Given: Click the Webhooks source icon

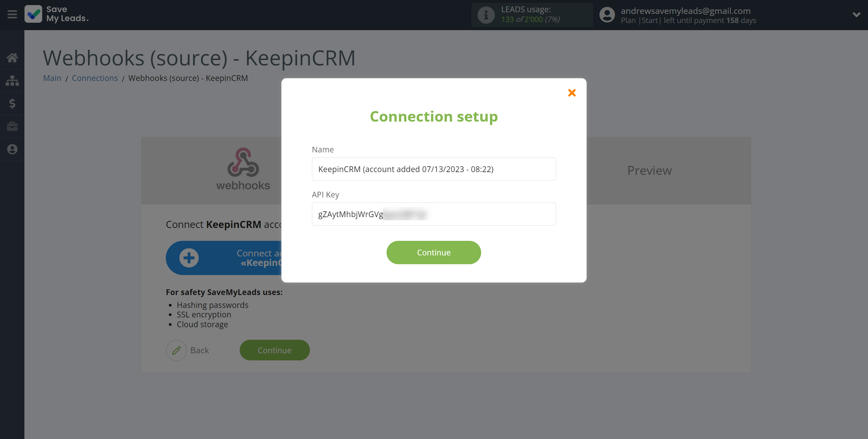Looking at the screenshot, I should (x=243, y=168).
